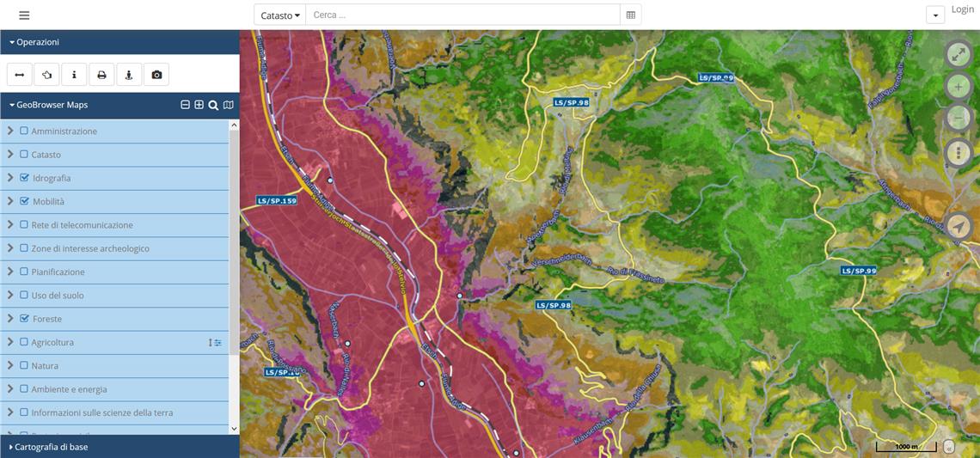Screen dimensions: 980x458
Task: Click in the Cerca search field
Action: tap(462, 15)
